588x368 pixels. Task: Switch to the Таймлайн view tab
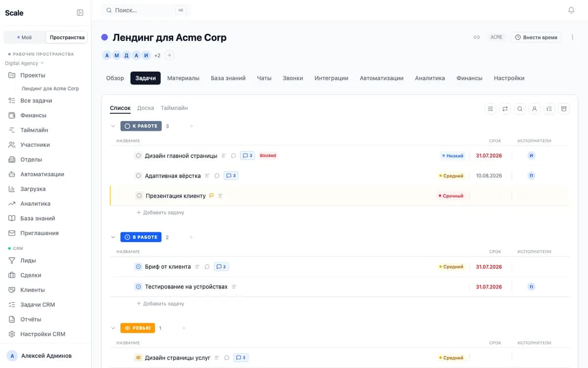click(x=174, y=108)
